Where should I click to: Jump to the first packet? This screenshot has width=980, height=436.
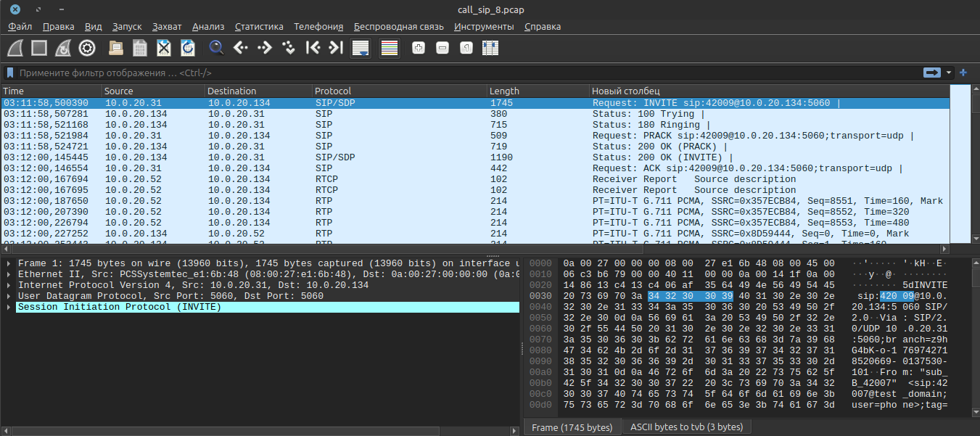tap(313, 48)
